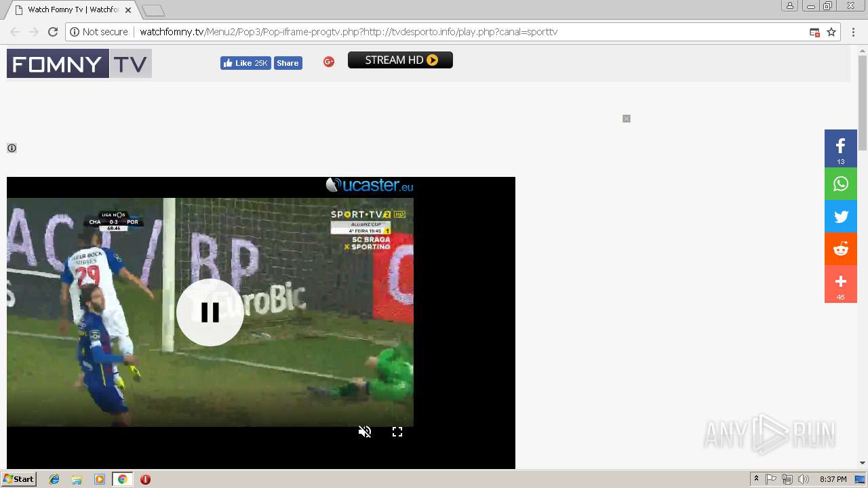Share page on Reddit sidebar icon
Viewport: 868px width, 488px height.
[841, 249]
